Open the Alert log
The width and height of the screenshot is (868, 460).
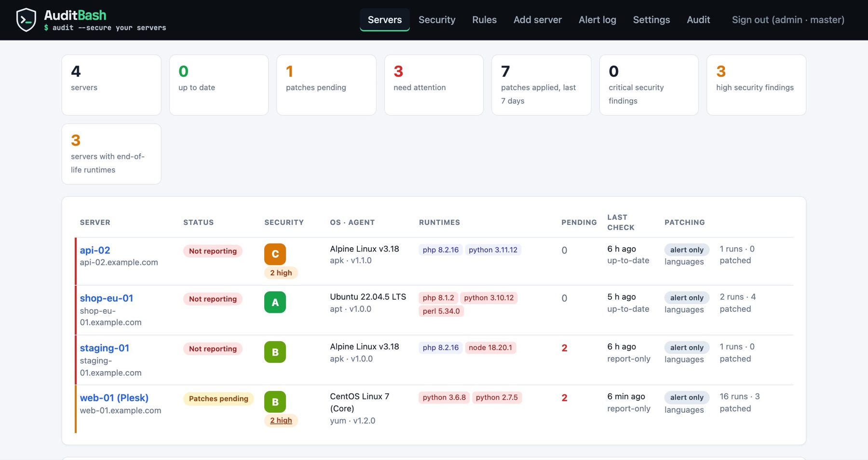pos(597,20)
